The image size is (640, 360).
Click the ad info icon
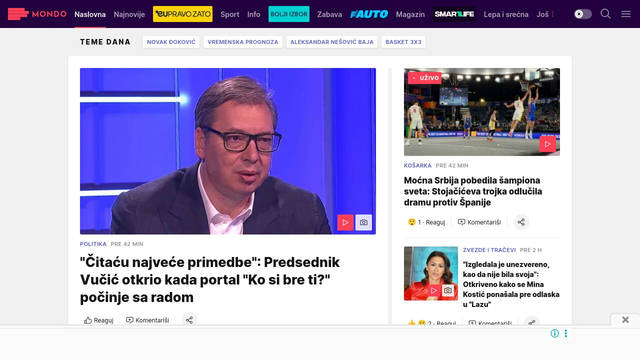point(555,333)
